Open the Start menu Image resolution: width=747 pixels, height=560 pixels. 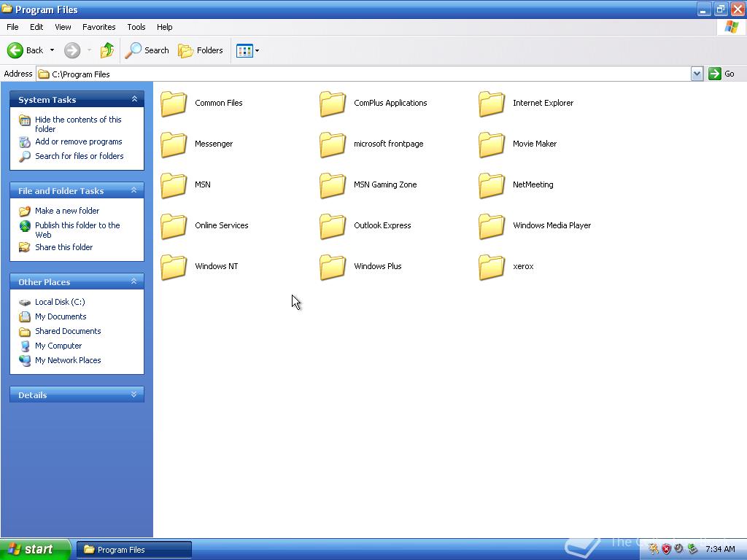click(x=34, y=549)
